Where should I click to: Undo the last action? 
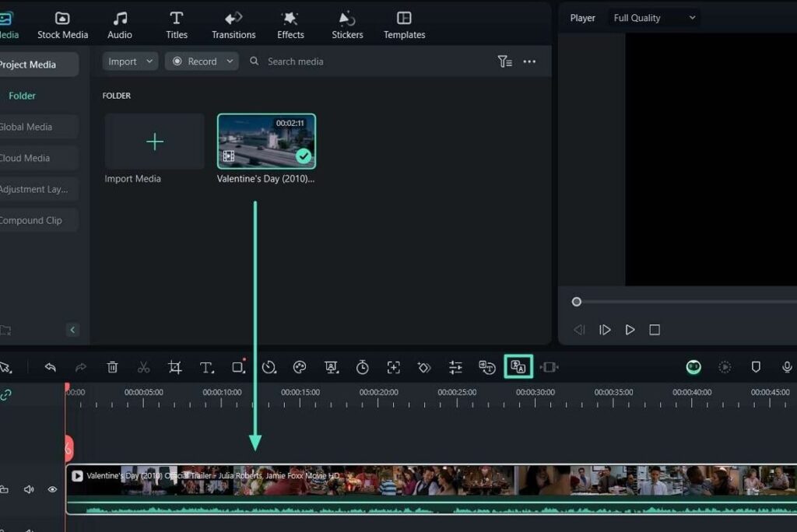coord(50,367)
